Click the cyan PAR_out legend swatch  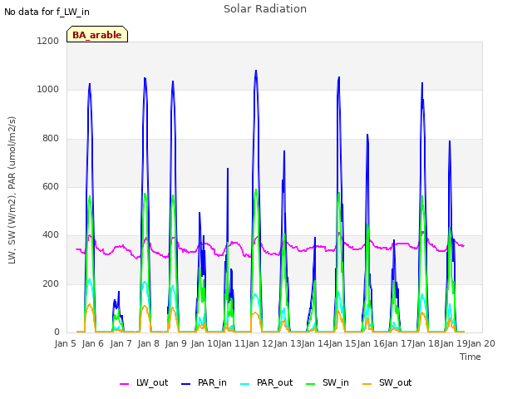point(244,384)
